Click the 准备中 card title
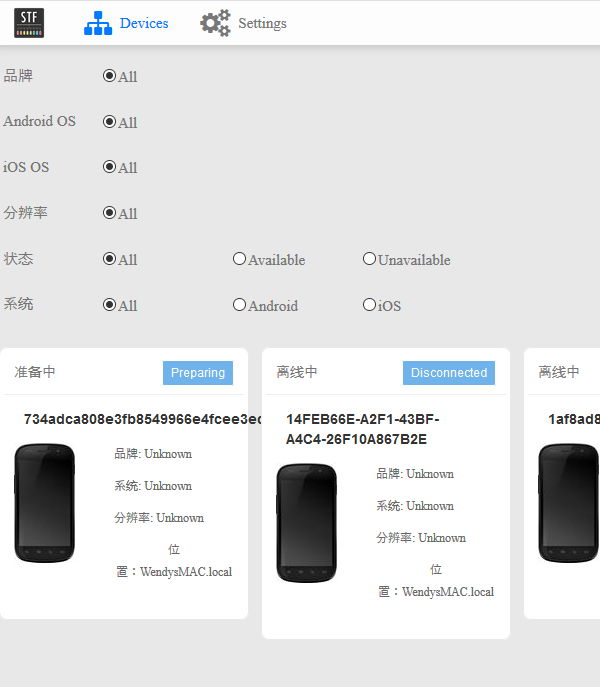The image size is (600, 687). click(x=35, y=372)
